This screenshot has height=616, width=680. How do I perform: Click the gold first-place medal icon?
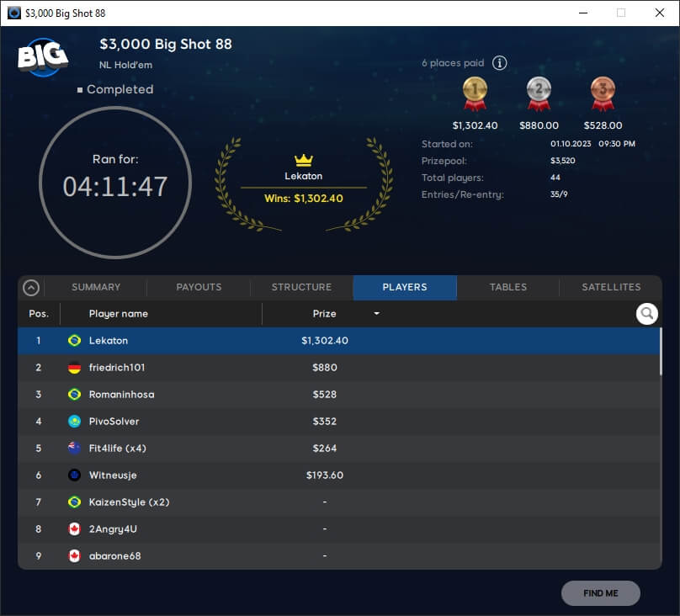475,93
